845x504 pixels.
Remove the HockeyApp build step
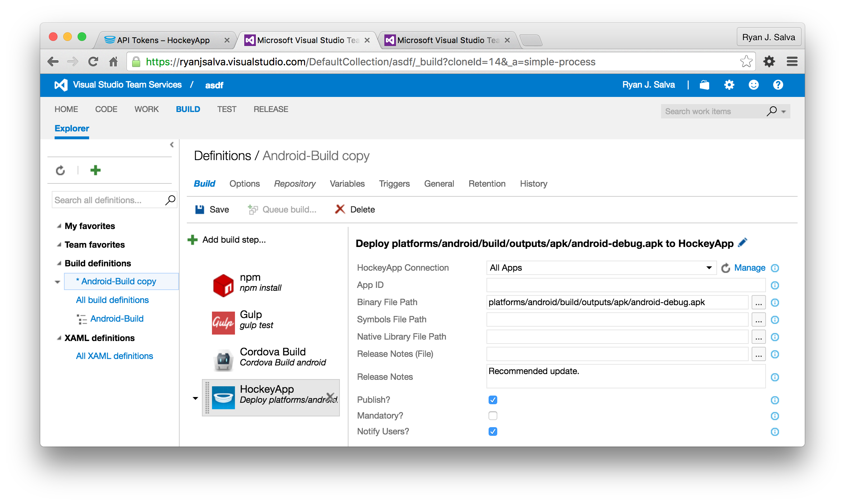(x=330, y=397)
